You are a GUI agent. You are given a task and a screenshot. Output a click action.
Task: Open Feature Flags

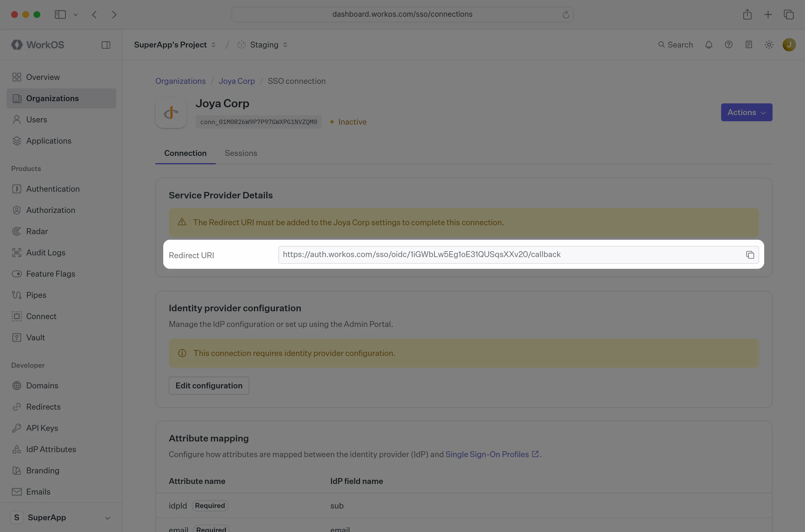(61, 274)
